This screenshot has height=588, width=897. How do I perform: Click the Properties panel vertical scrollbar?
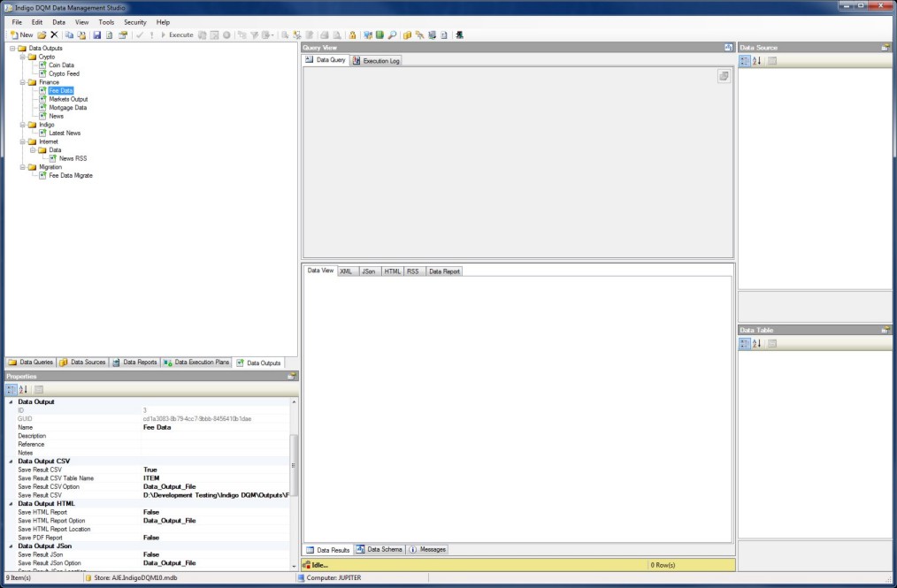click(295, 460)
